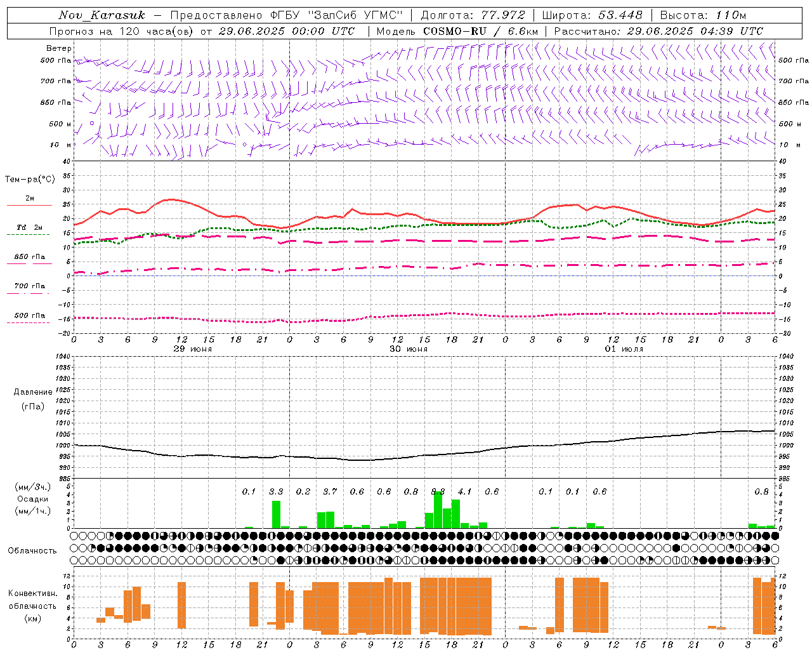Screen dimensions: 812x650
Task: Click the 0.2 precipitation amount
Action: 303,491
